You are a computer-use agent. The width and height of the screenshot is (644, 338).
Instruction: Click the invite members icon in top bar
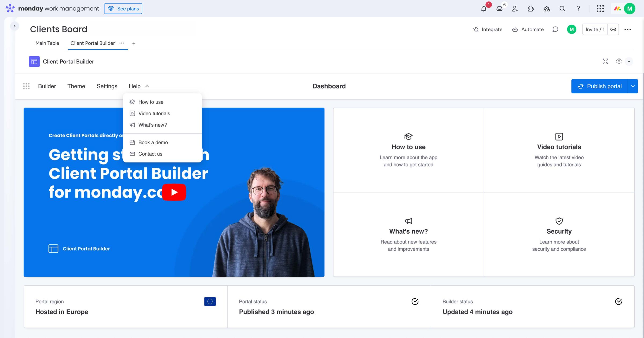coord(515,9)
